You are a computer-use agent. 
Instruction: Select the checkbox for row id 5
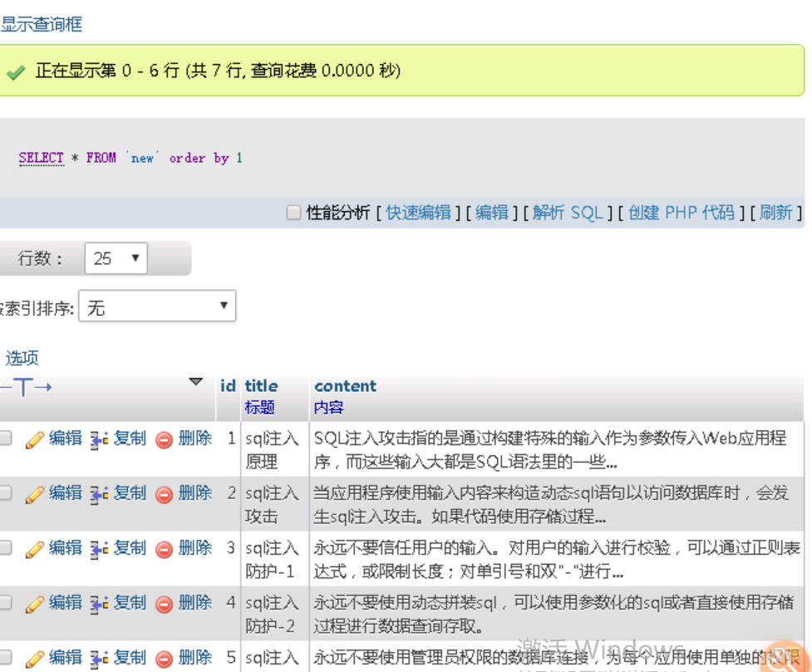[5, 658]
